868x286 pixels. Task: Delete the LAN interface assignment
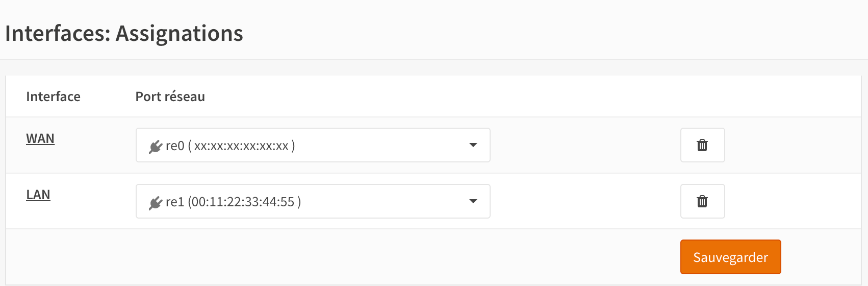pyautogui.click(x=702, y=201)
